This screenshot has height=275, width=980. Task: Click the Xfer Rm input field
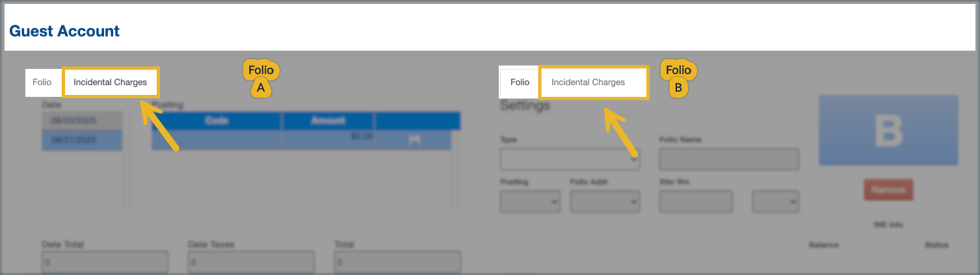696,202
